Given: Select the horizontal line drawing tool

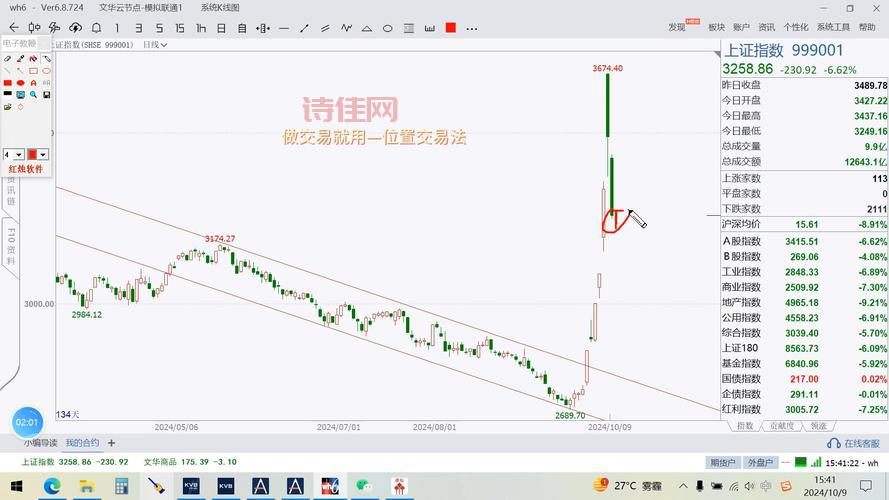Looking at the screenshot, I should [284, 28].
